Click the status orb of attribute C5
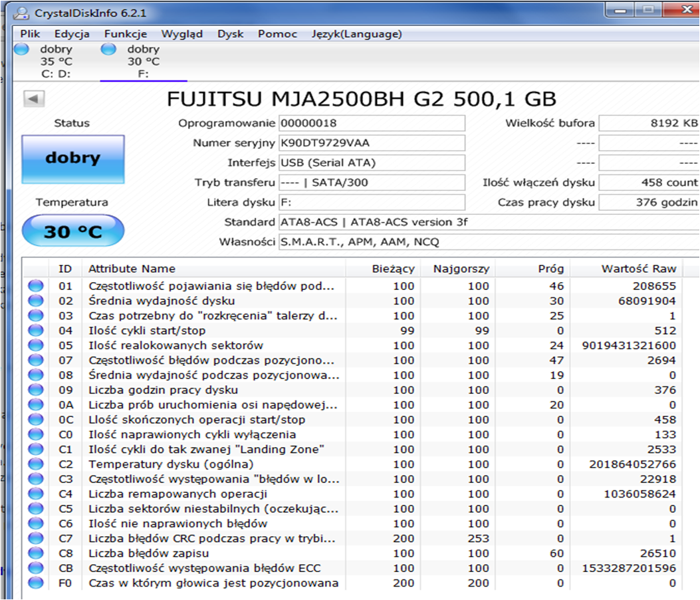Image resolution: width=700 pixels, height=600 pixels. click(x=36, y=508)
